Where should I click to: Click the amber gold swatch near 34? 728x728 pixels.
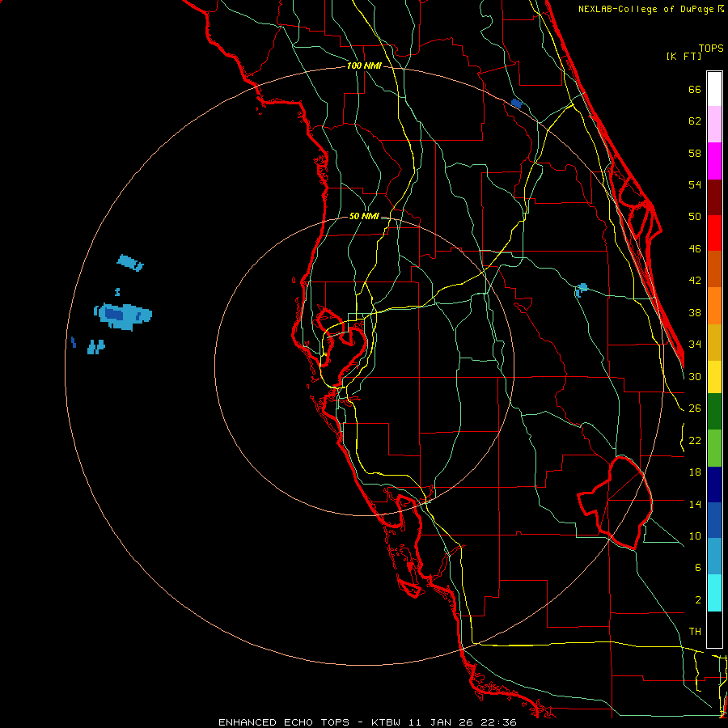tap(714, 342)
